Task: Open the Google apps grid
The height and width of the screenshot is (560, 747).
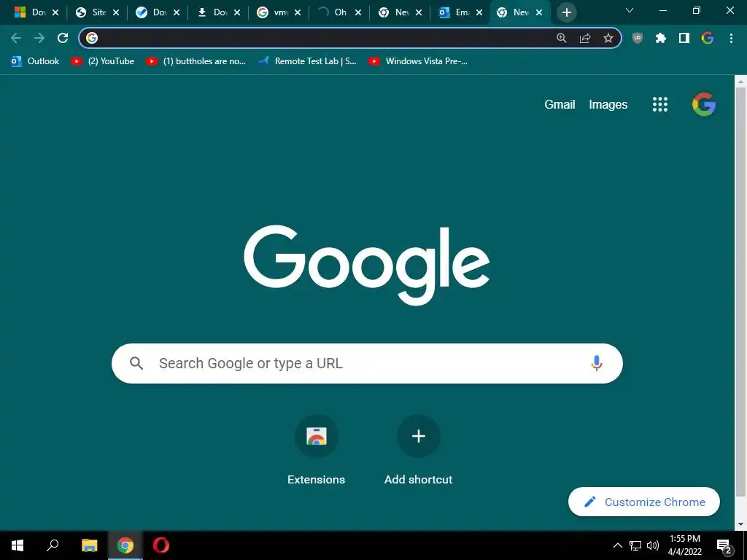Action: [x=659, y=104]
